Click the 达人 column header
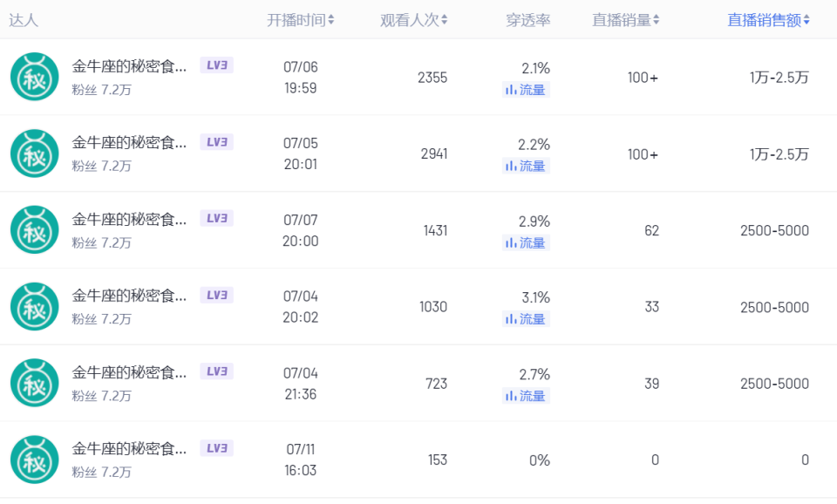Viewport: 837px width, 504px height. [24, 20]
